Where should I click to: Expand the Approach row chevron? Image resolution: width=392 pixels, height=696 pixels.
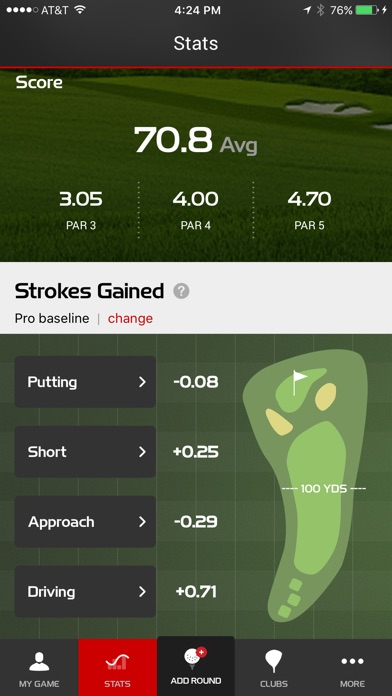coord(142,522)
